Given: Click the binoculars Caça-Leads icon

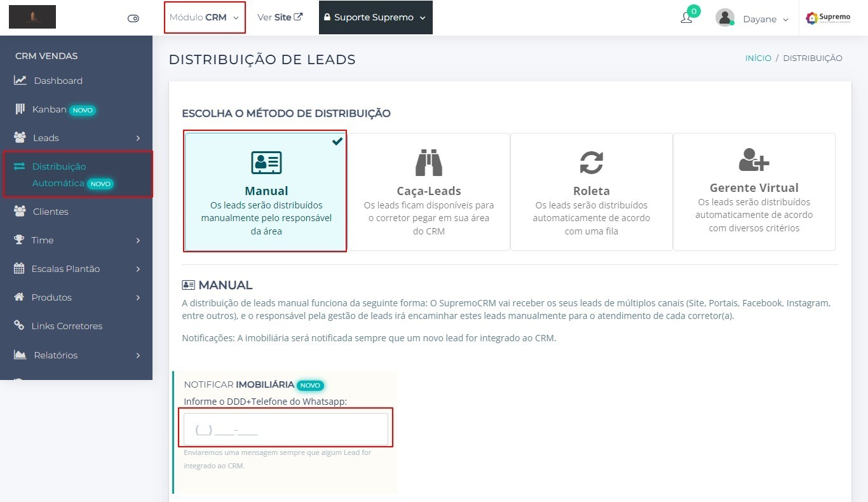Looking at the screenshot, I should tap(429, 163).
